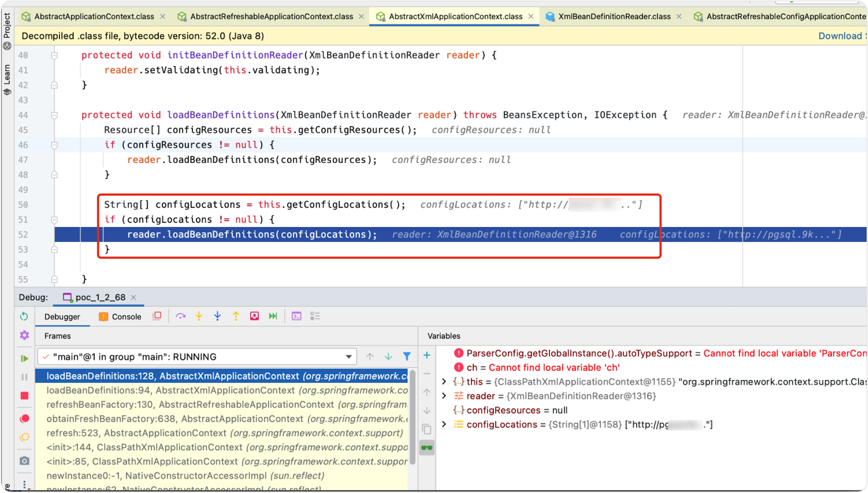The height and width of the screenshot is (493, 868).
Task: Collapse fold marker at line 44
Action: pyautogui.click(x=54, y=115)
